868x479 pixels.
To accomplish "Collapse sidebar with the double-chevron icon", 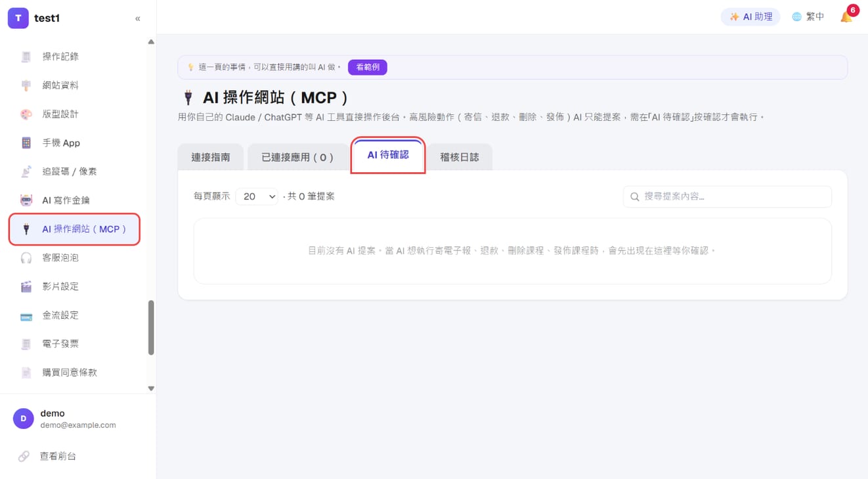I will (x=138, y=18).
